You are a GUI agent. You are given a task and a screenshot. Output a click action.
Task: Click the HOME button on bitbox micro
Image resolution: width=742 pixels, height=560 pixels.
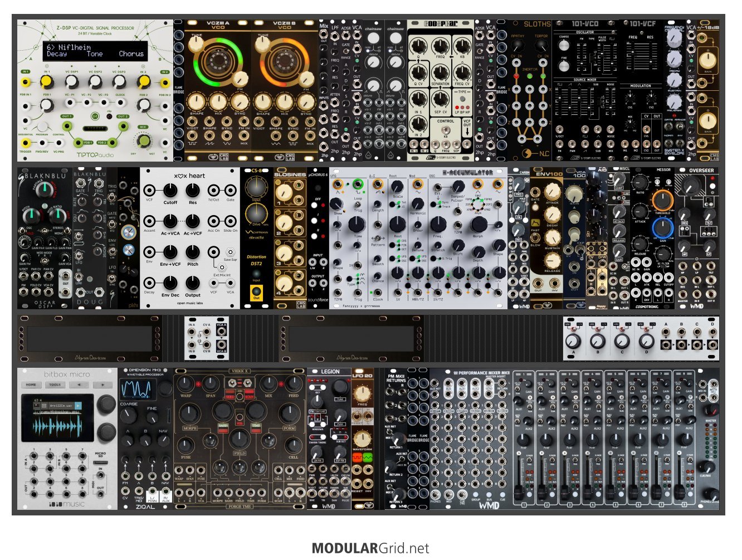31,384
